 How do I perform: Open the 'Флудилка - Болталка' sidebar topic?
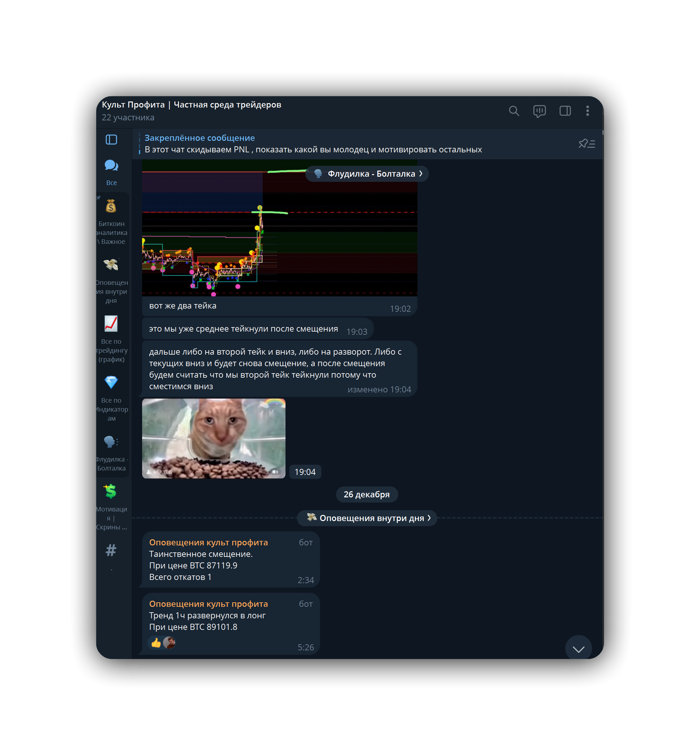(111, 453)
